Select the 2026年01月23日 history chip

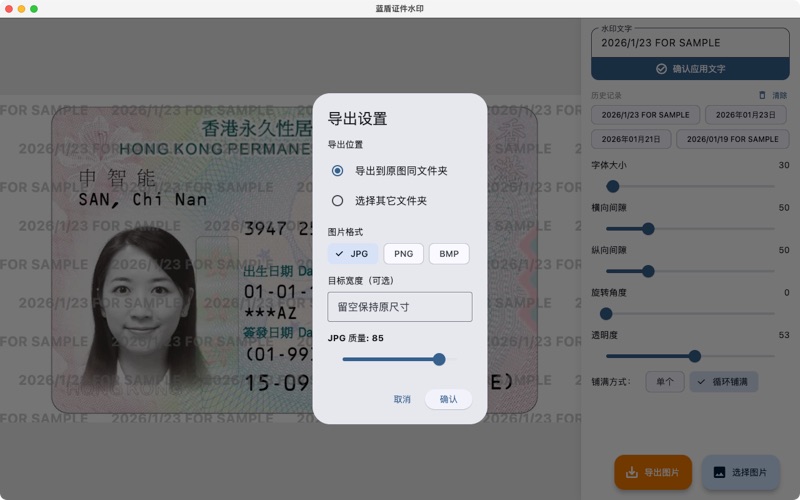pyautogui.click(x=745, y=115)
